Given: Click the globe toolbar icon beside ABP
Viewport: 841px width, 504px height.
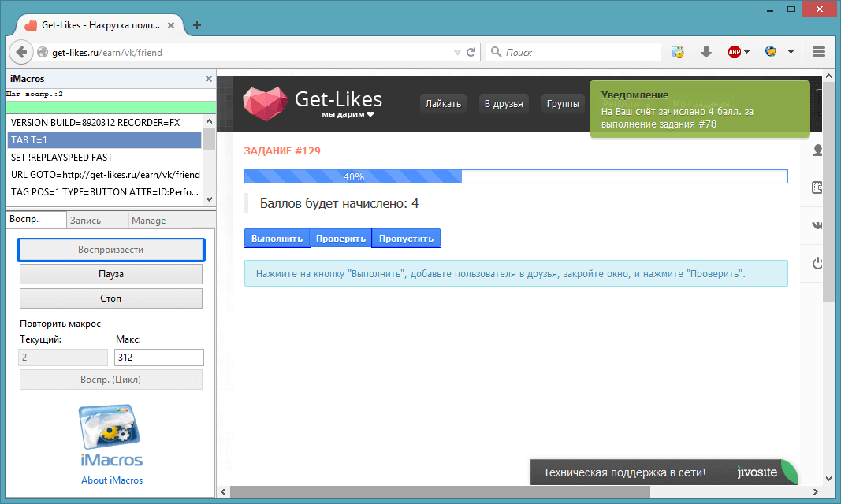Looking at the screenshot, I should tap(771, 52).
